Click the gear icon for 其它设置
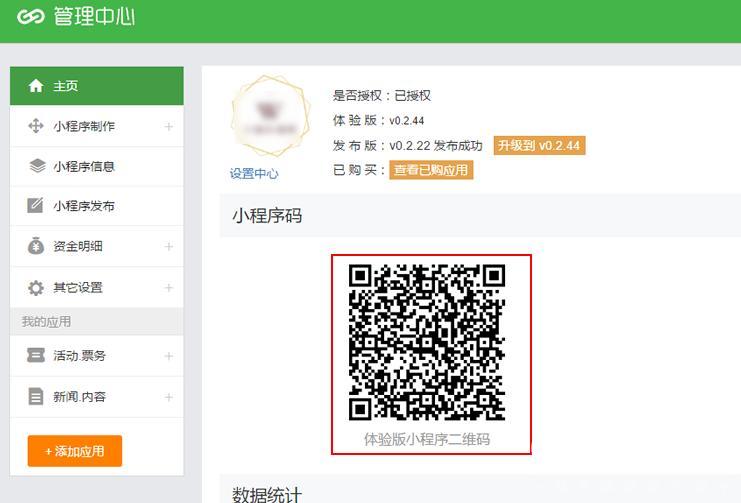 click(x=36, y=287)
